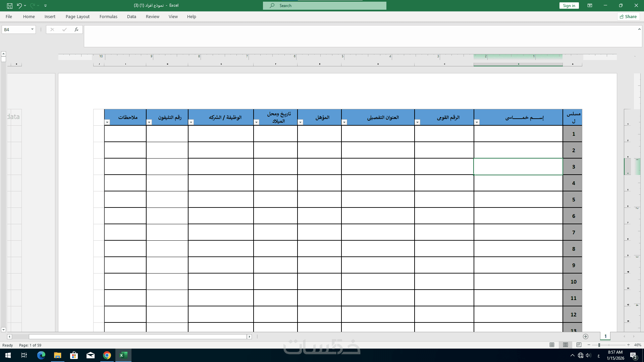This screenshot has width=644, height=362.
Task: Click the New sheet plus icon
Action: pos(586,337)
